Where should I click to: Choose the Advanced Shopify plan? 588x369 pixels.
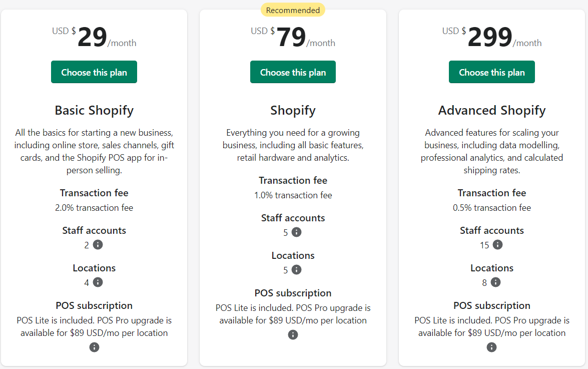pos(491,72)
